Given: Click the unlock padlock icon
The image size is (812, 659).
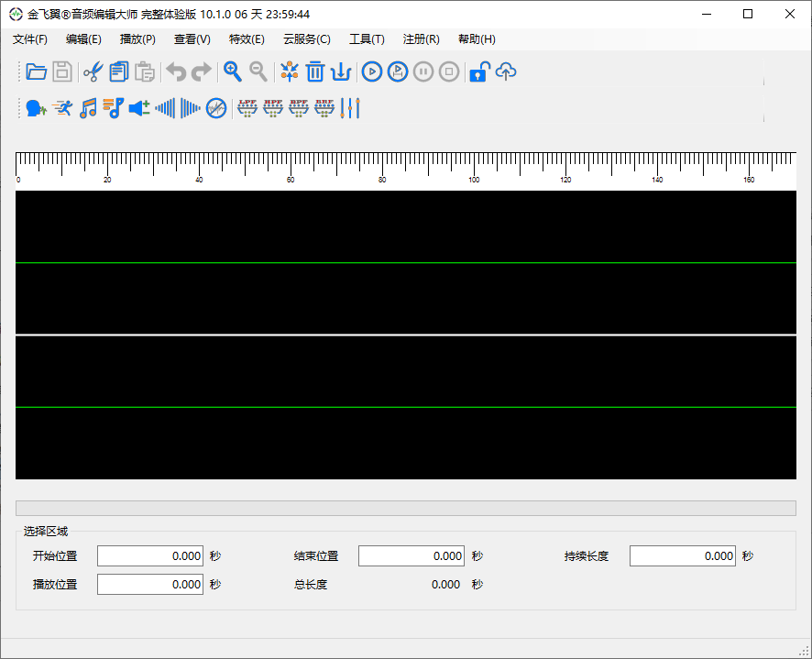Looking at the screenshot, I should pos(479,71).
